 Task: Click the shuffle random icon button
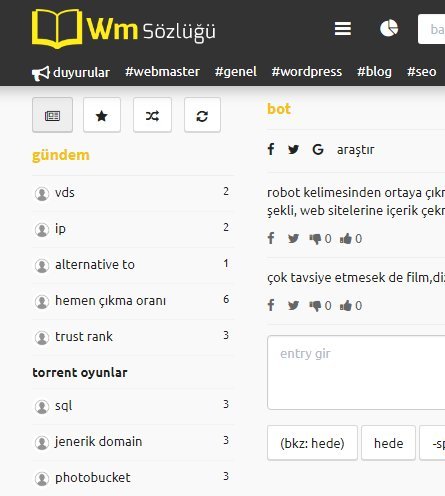[x=152, y=115]
